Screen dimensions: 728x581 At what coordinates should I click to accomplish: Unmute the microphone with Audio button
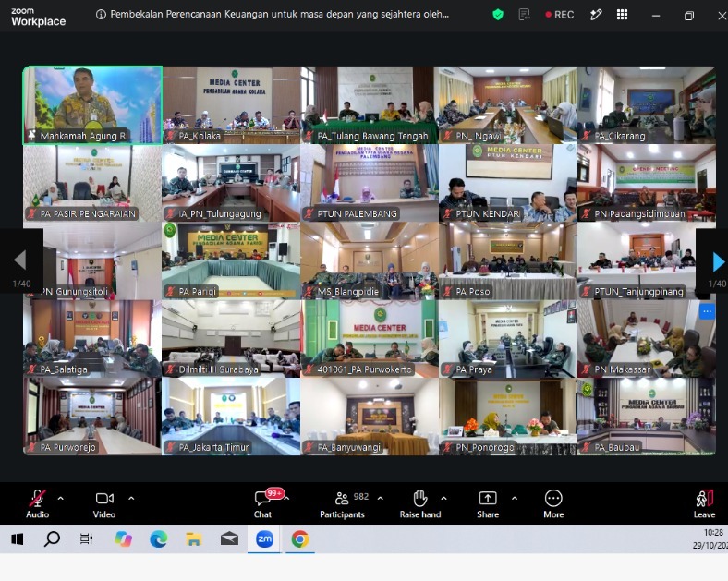tap(38, 504)
